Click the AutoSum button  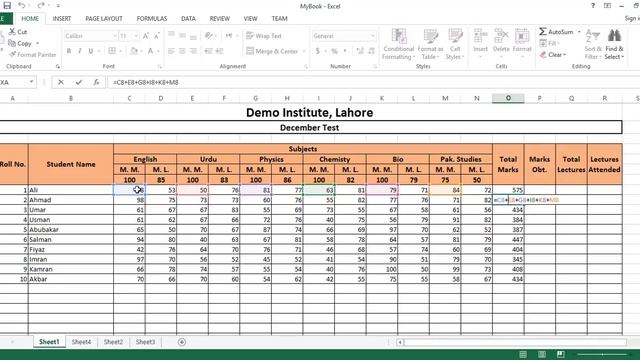556,32
